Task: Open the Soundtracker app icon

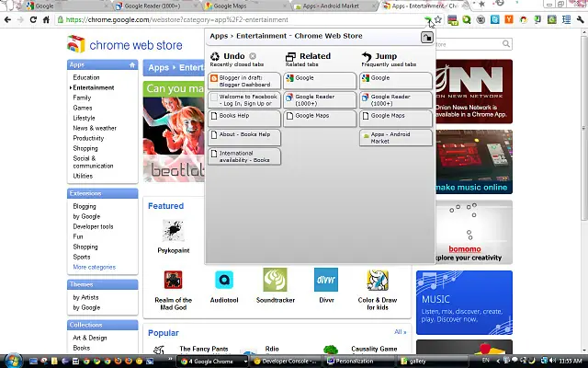Action: click(x=275, y=280)
